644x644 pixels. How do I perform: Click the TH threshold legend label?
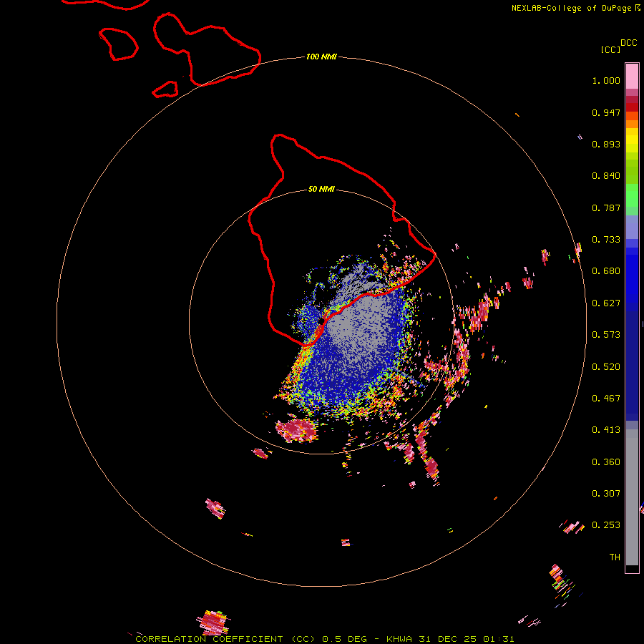615,557
